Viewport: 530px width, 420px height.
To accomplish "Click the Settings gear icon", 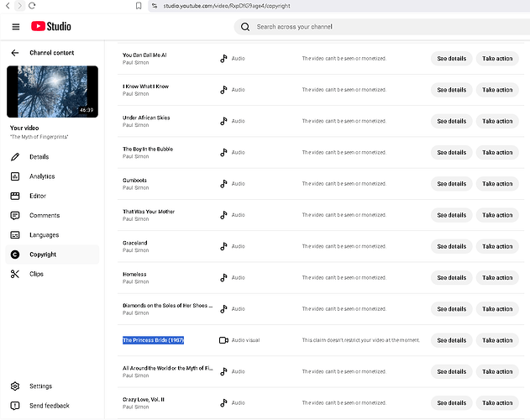I will [15, 386].
